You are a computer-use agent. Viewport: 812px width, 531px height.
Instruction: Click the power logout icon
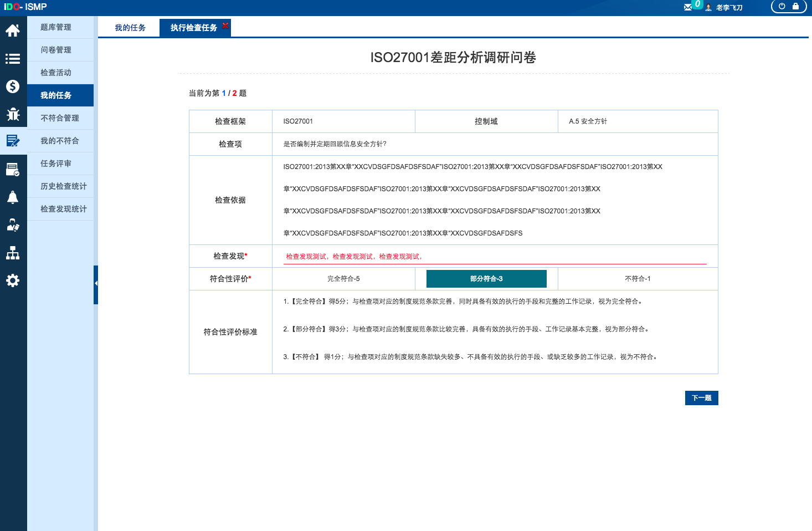(x=782, y=7)
